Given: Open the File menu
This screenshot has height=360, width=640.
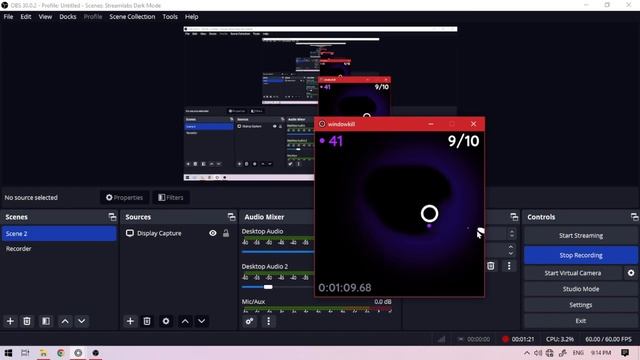Looking at the screenshot, I should point(8,17).
